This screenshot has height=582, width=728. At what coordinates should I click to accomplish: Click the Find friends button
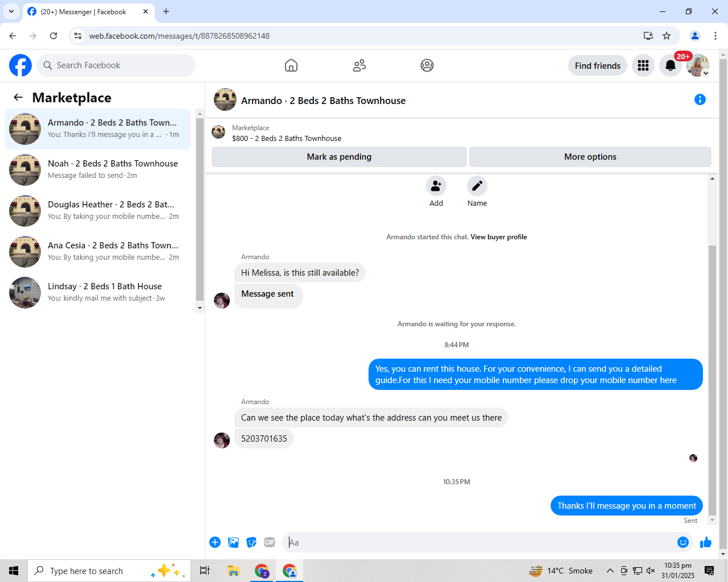tap(598, 65)
